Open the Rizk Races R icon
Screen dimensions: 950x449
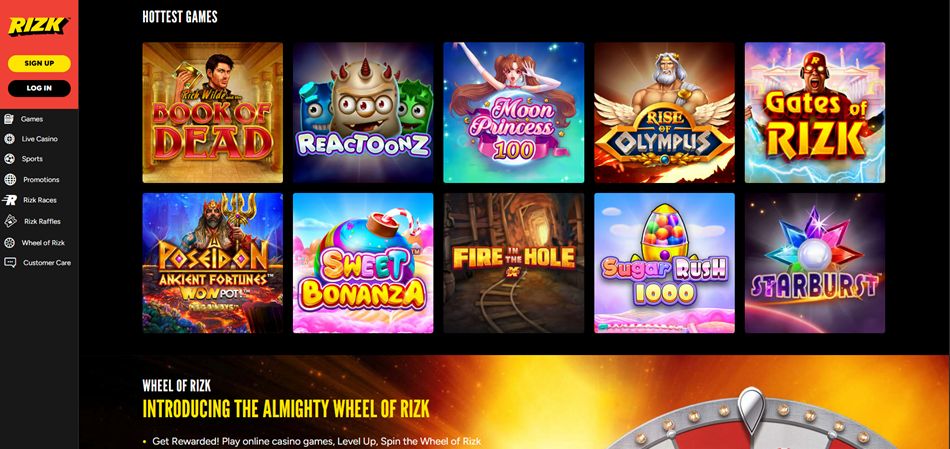point(10,200)
